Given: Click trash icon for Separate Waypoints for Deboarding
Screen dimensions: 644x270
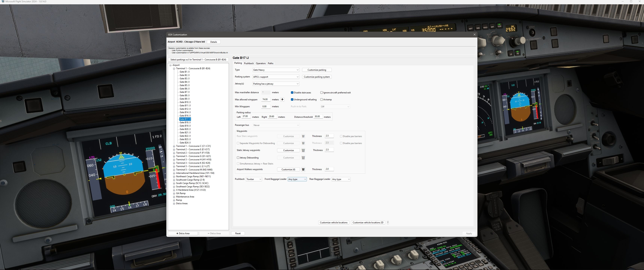Looking at the screenshot, I should (x=303, y=143).
